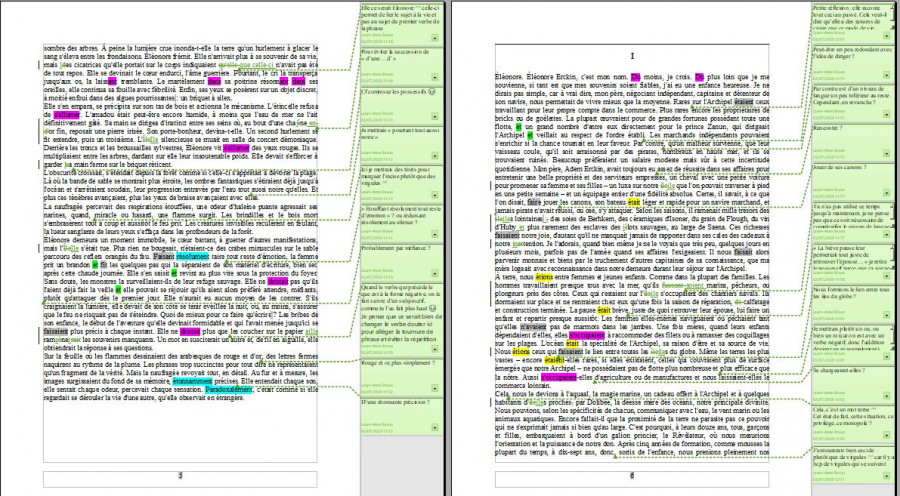Select comment 'D'une étonnante précision ?'
900x496 pixels.
401,416
